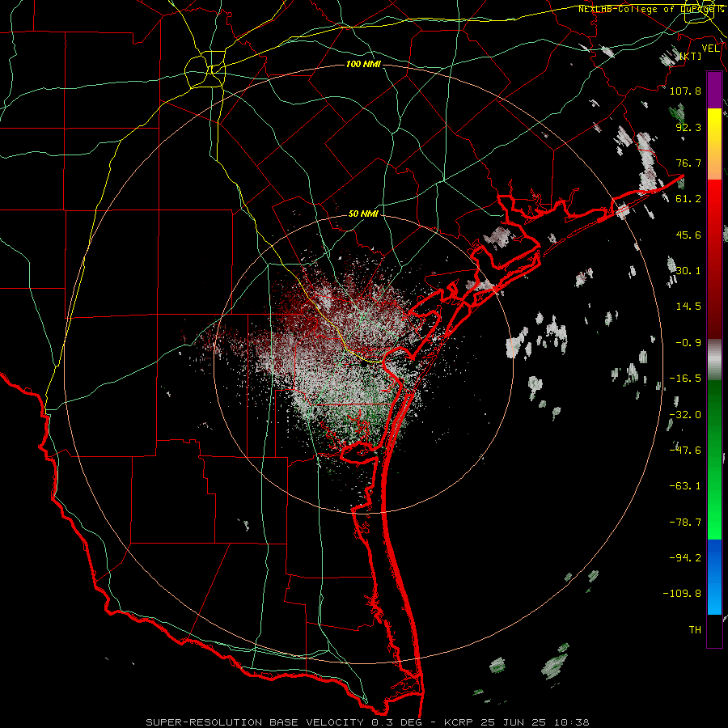The width and height of the screenshot is (728, 728).
Task: Click the -0.9 velocity scale value
Action: 688,343
